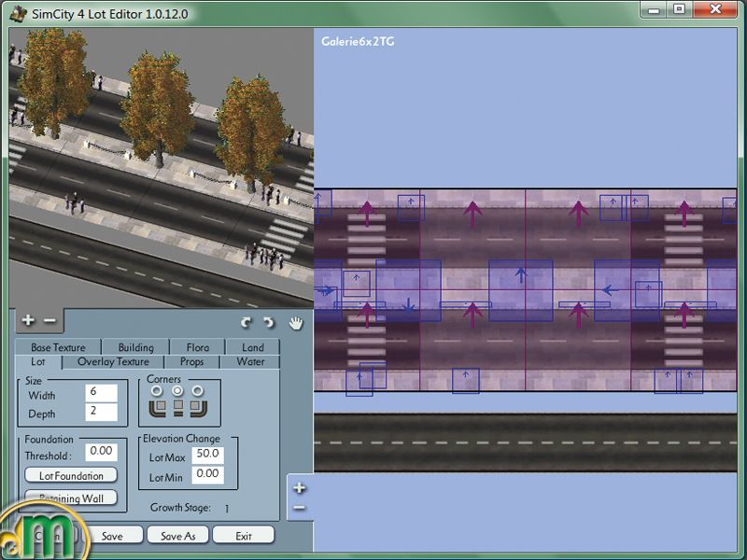The image size is (747, 560).
Task: Click the left curved corner curb icon
Action: point(158,408)
